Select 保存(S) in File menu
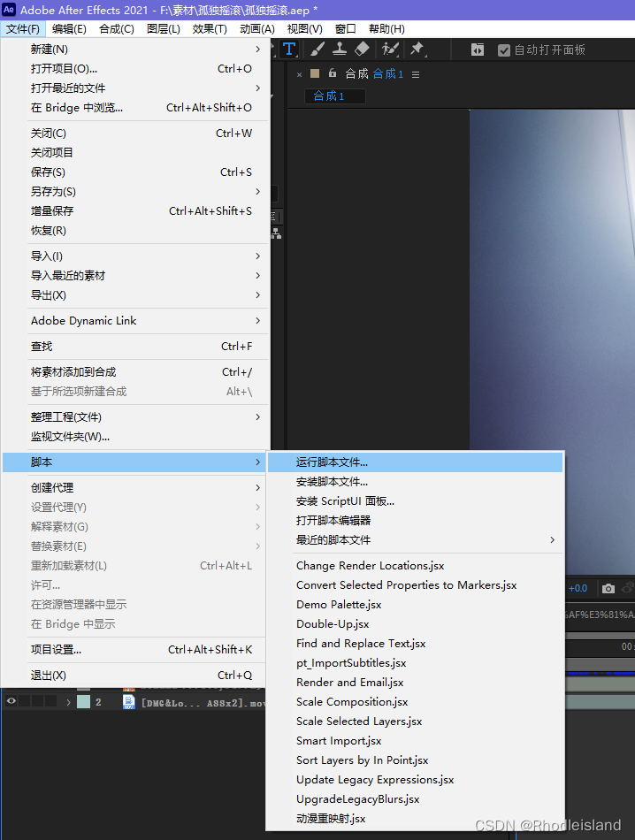The width and height of the screenshot is (635, 840). (134, 172)
